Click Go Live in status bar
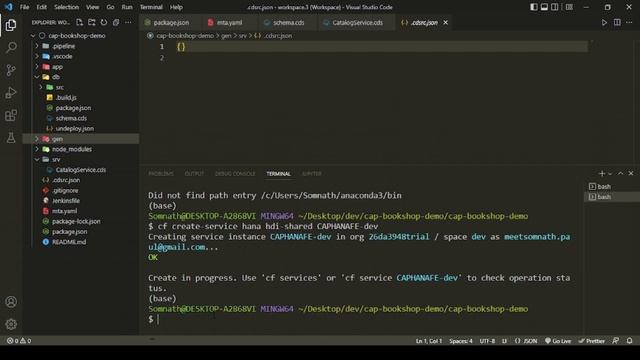 point(558,340)
